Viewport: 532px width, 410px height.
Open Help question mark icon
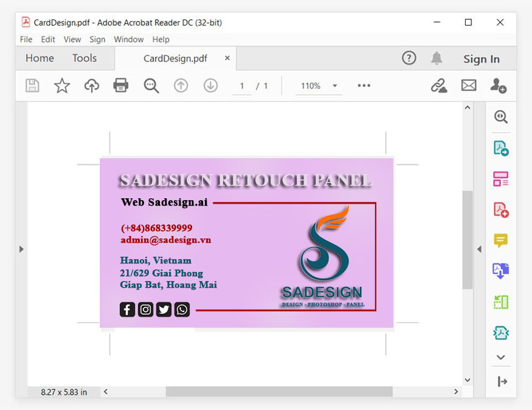pyautogui.click(x=409, y=58)
